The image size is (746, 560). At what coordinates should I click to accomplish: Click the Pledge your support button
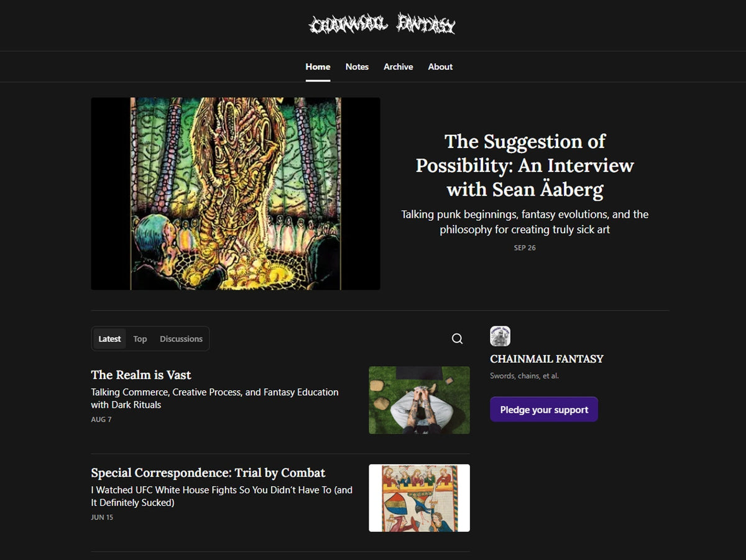[x=544, y=410]
